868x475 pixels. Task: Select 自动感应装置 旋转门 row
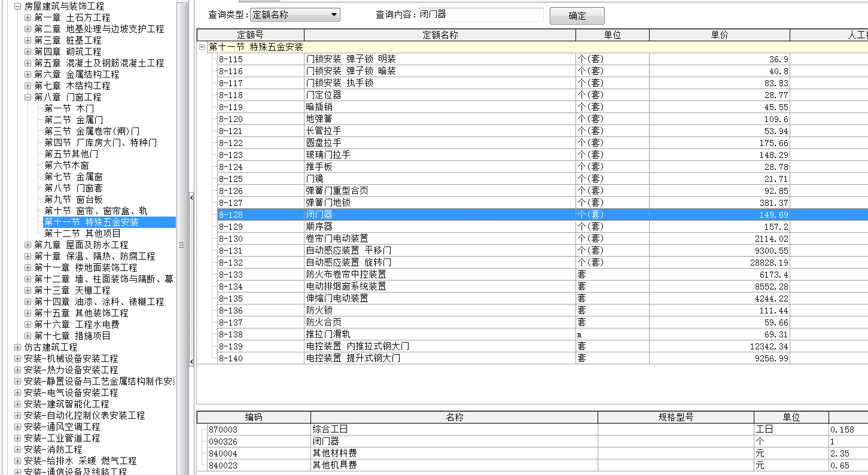coord(543,263)
